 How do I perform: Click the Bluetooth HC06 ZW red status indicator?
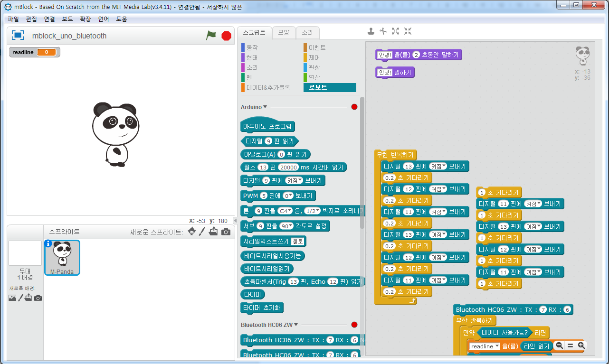point(354,325)
